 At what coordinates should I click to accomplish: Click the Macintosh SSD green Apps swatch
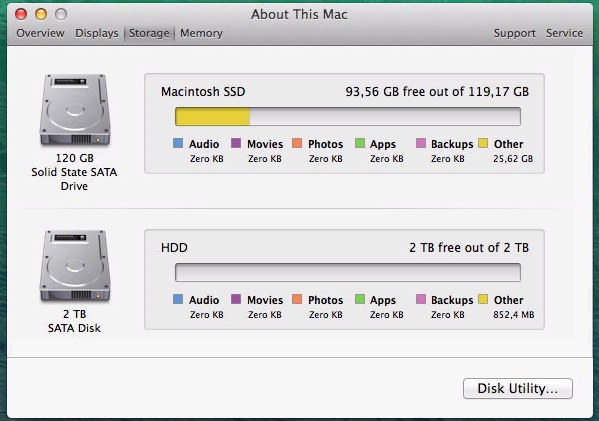tap(359, 143)
